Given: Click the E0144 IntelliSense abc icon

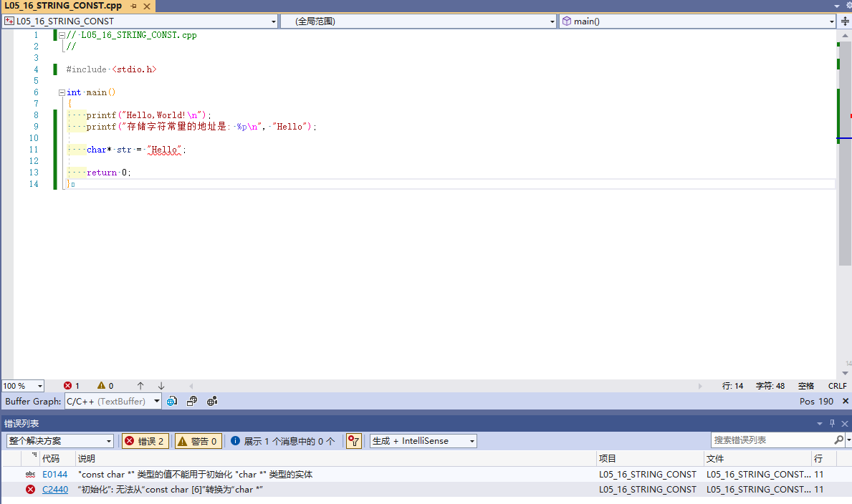Looking at the screenshot, I should [x=30, y=475].
